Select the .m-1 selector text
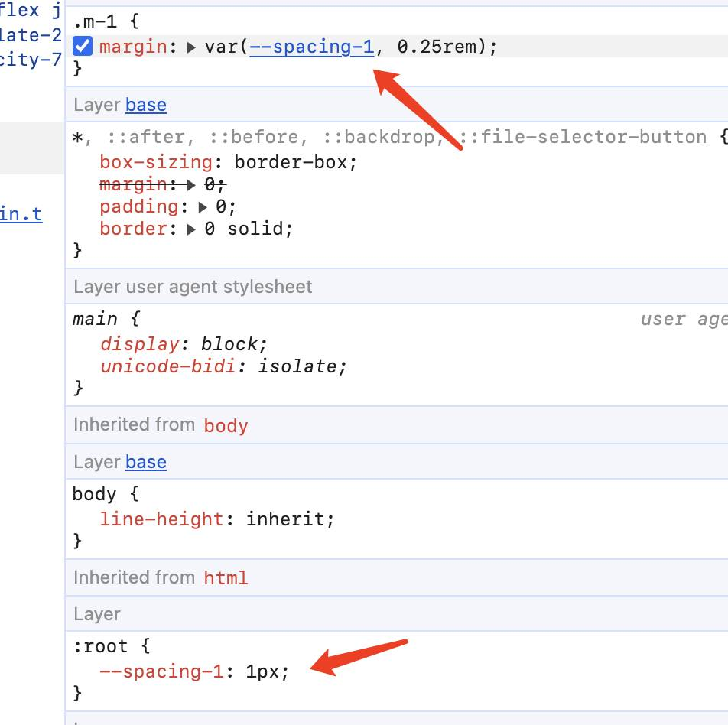The height and width of the screenshot is (725, 728). pyautogui.click(x=95, y=21)
